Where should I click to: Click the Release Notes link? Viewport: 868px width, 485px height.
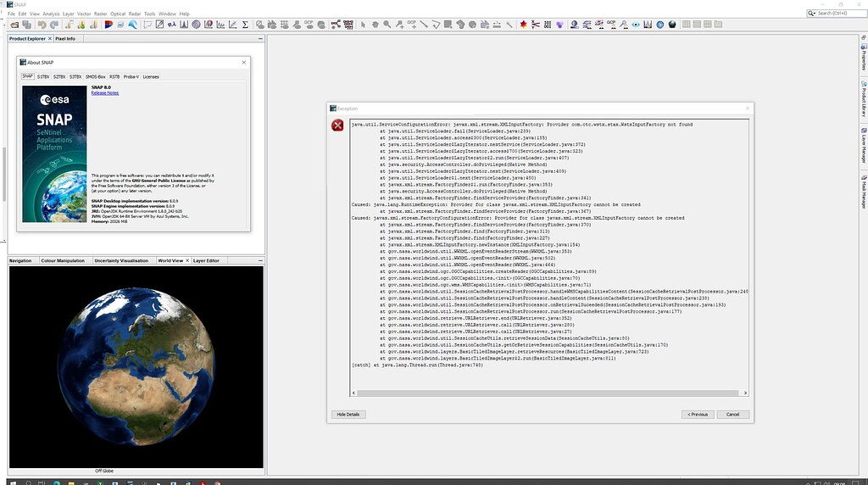click(x=105, y=93)
